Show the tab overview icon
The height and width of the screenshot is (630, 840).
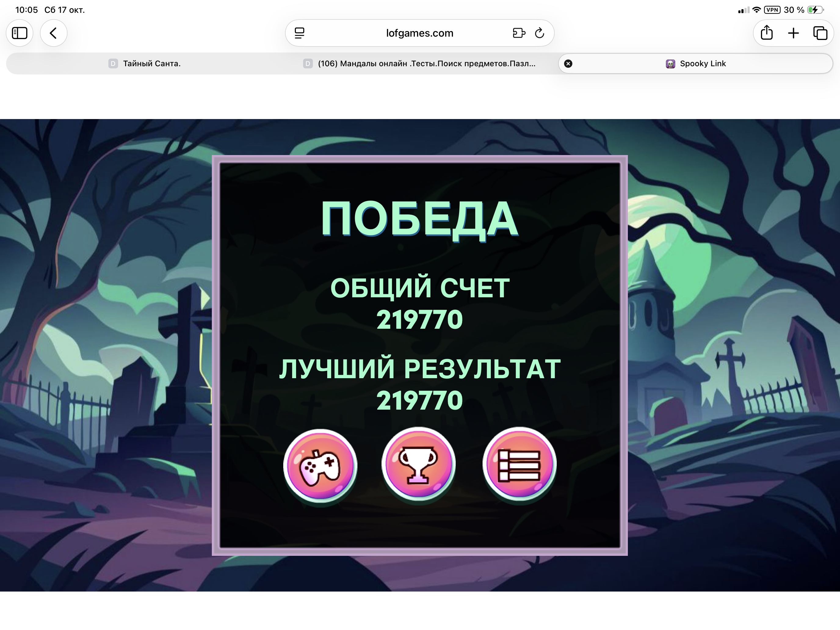click(x=820, y=33)
